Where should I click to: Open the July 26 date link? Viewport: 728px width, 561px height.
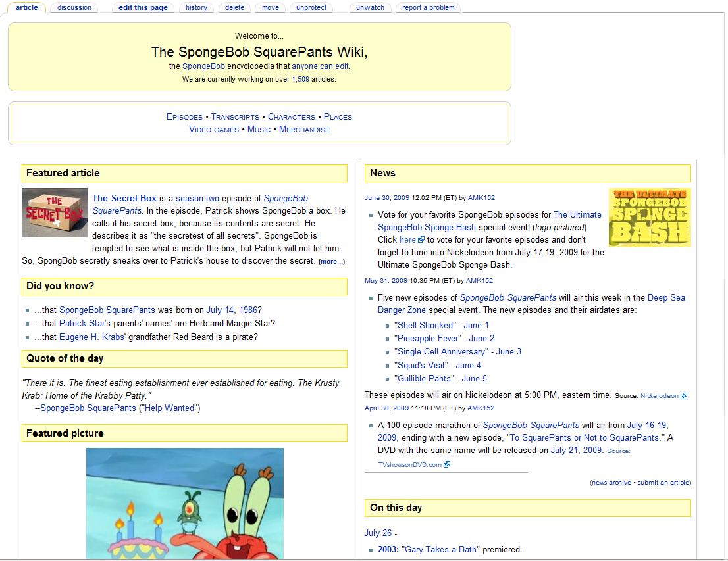click(x=378, y=533)
